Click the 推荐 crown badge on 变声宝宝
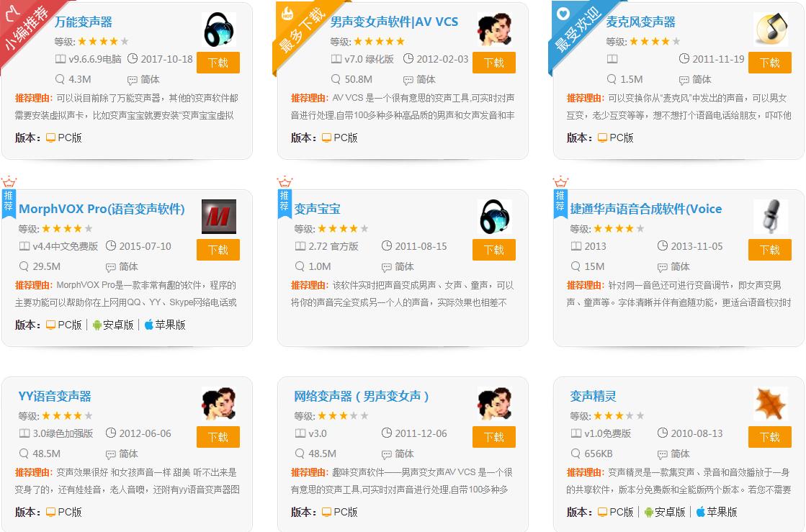 pos(285,198)
